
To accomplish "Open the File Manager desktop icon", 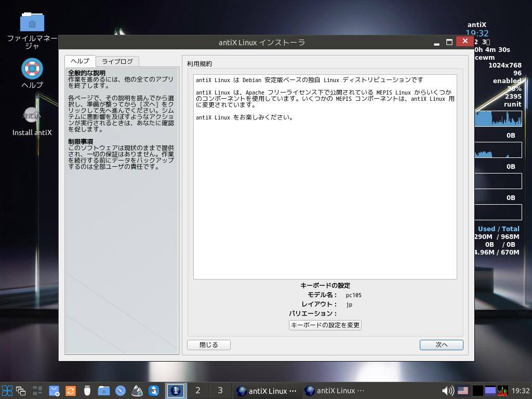I will coord(32,22).
